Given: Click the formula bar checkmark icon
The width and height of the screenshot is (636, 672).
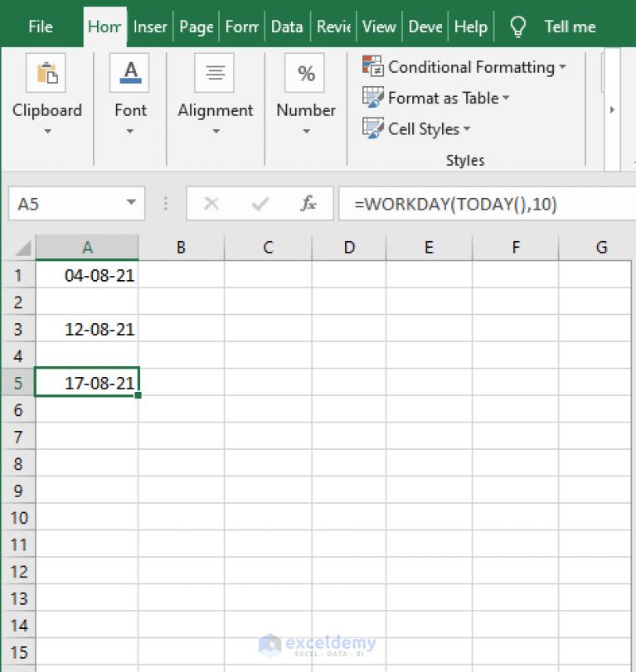Looking at the screenshot, I should click(x=260, y=204).
